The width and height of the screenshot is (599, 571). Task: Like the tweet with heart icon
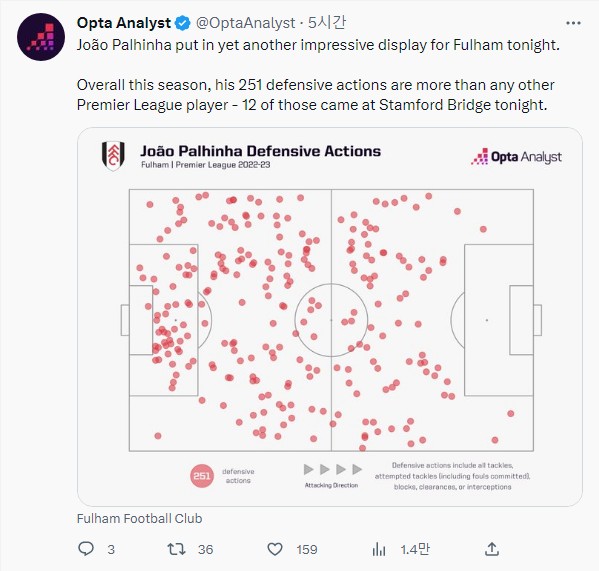(x=275, y=549)
